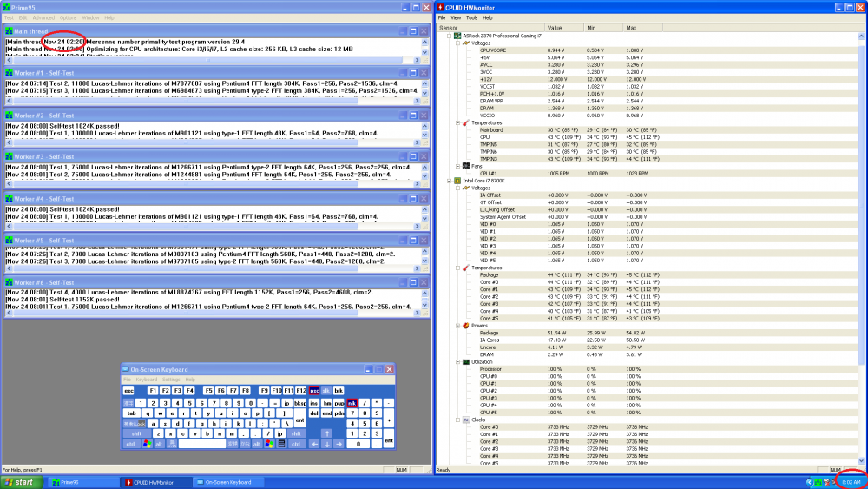Viewport: 868px width, 489px height.
Task: Click the down arrow key
Action: [x=326, y=444]
